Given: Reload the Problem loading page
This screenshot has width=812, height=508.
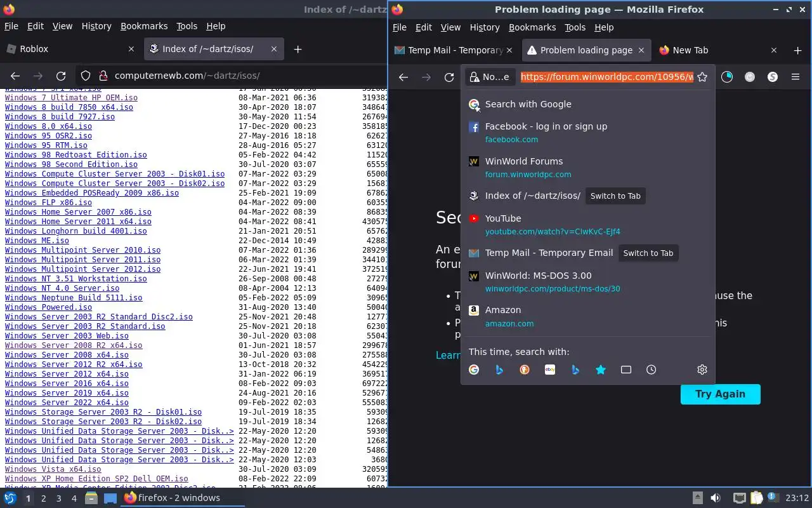Looking at the screenshot, I should (449, 77).
